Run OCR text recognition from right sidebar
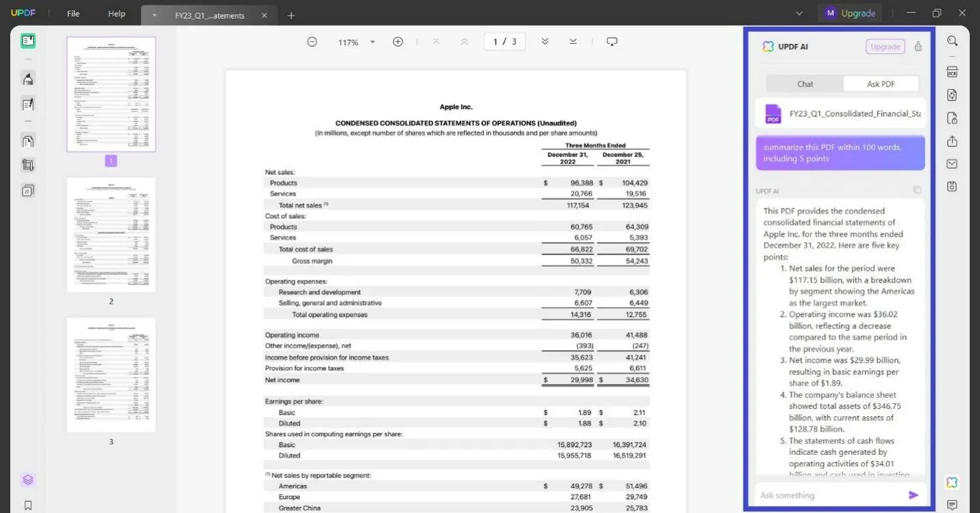980x513 pixels. click(952, 72)
